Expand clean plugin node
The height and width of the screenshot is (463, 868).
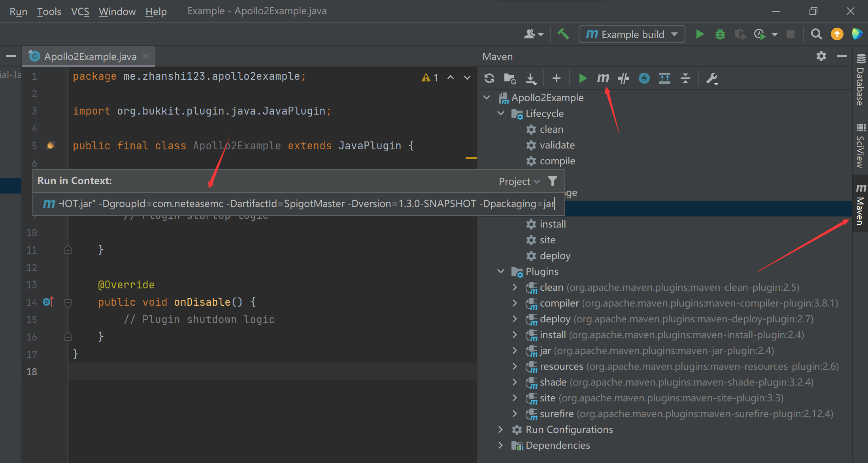pyautogui.click(x=515, y=287)
